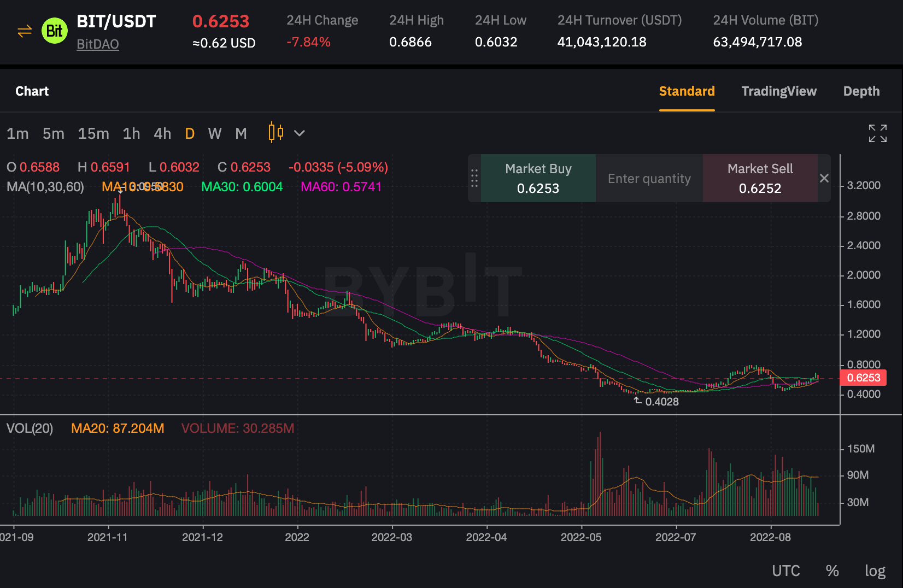The image size is (903, 588).
Task: Switch to the Standard chart tab
Action: pyautogui.click(x=687, y=91)
